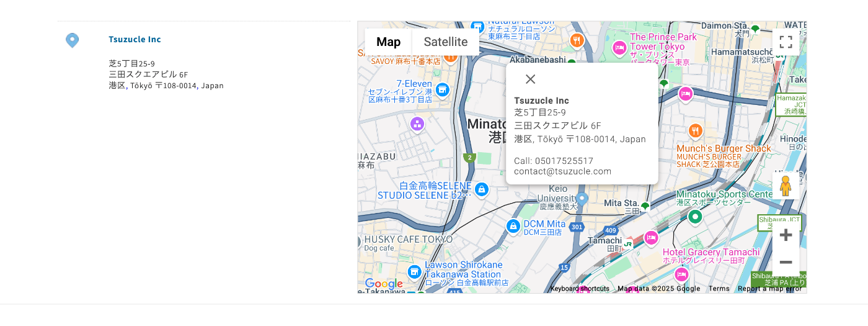Click the HUSKY CAFE TOKYO label
The height and width of the screenshot is (326, 868).
pyautogui.click(x=409, y=239)
